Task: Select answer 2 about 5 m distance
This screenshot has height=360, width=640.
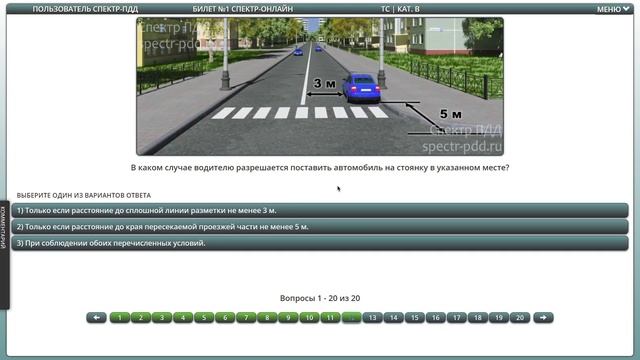Action: [320, 227]
